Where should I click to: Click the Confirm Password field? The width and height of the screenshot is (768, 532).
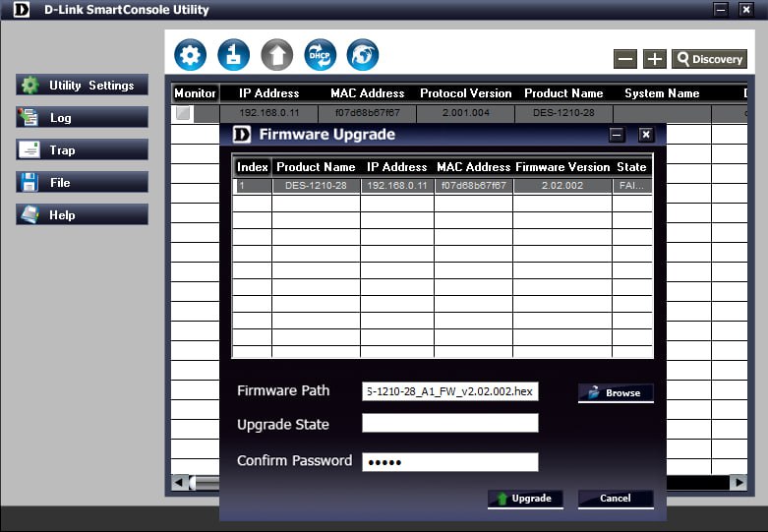tap(450, 462)
